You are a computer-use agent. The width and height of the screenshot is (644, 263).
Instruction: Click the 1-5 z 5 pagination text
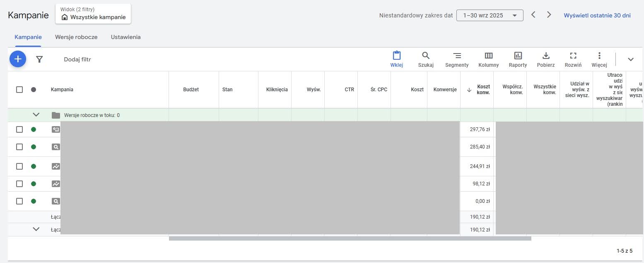pyautogui.click(x=625, y=251)
